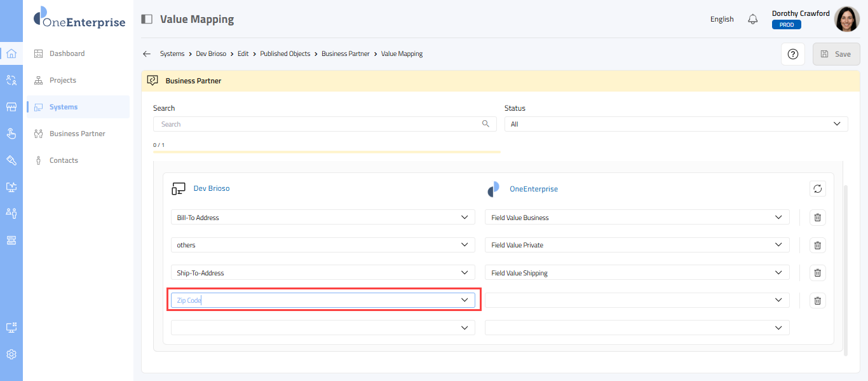The image size is (868, 381).
Task: Expand the 'others' source value dropdown
Action: pos(323,245)
